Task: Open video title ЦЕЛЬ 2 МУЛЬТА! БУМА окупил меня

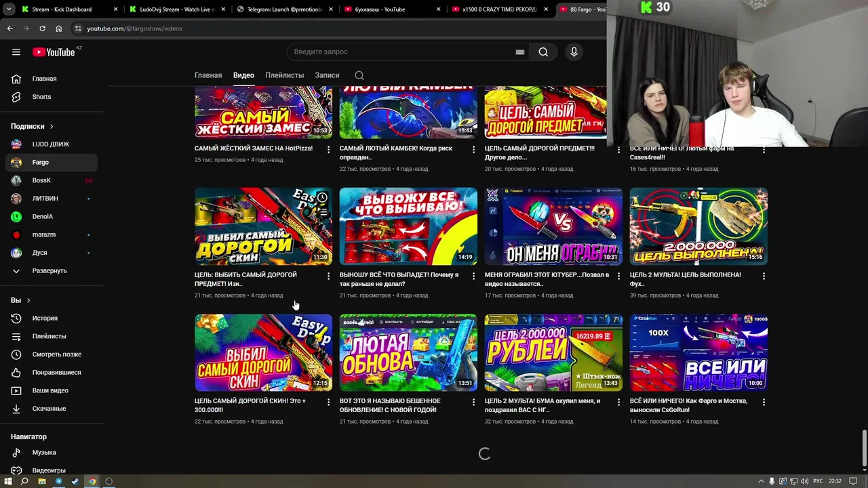Action: (x=542, y=405)
